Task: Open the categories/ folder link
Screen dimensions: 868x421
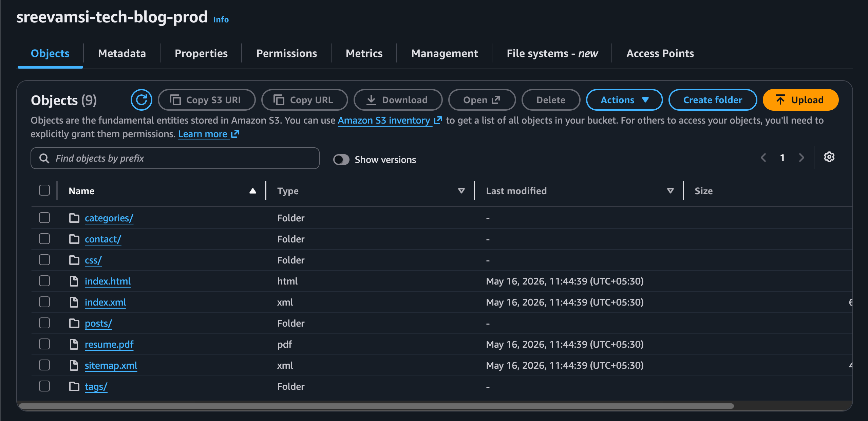Action: 109,218
